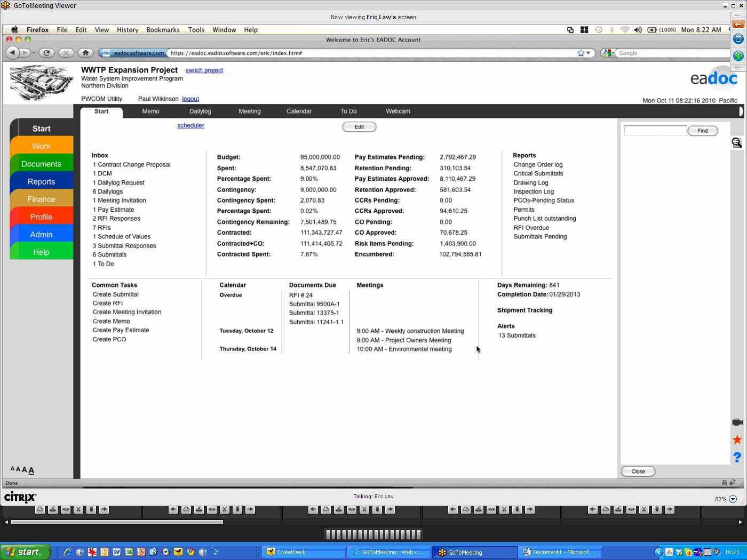Viewport: 747px width, 560px height.
Task: Click the Mac volume speaker icon
Action: [x=638, y=30]
